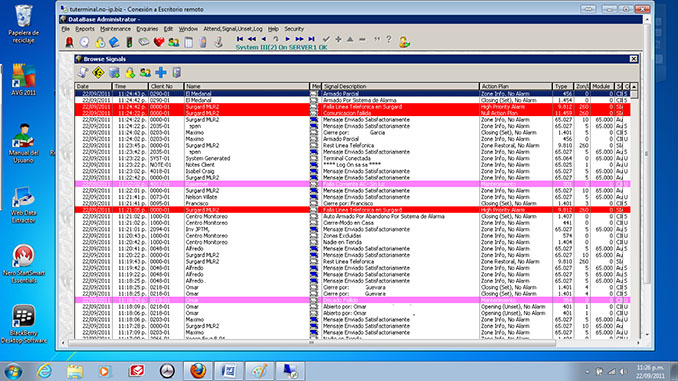This screenshot has height=381, width=678.
Task: Click the Action Plan column header
Action: click(x=516, y=86)
